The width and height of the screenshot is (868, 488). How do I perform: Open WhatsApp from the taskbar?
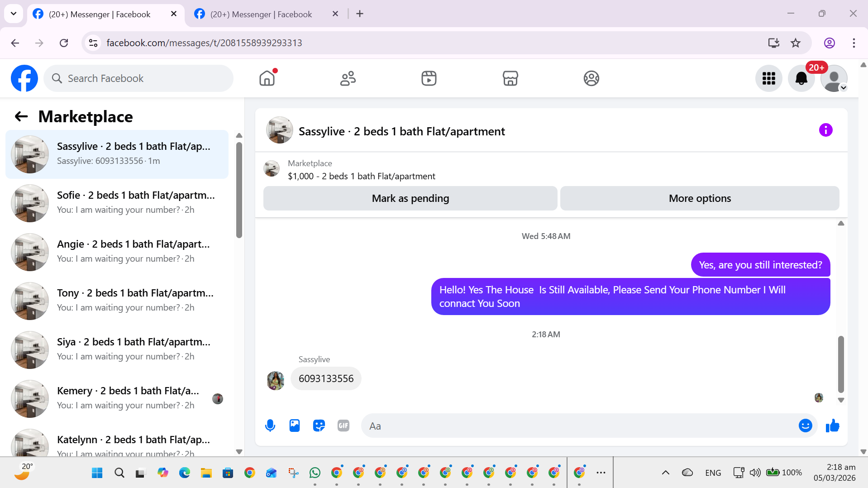click(x=315, y=473)
